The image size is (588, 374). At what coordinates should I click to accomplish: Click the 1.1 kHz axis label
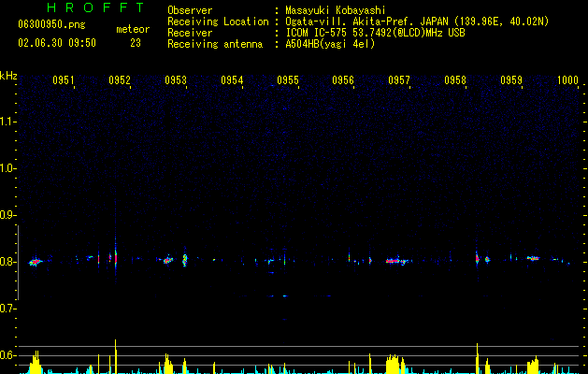[x=7, y=122]
